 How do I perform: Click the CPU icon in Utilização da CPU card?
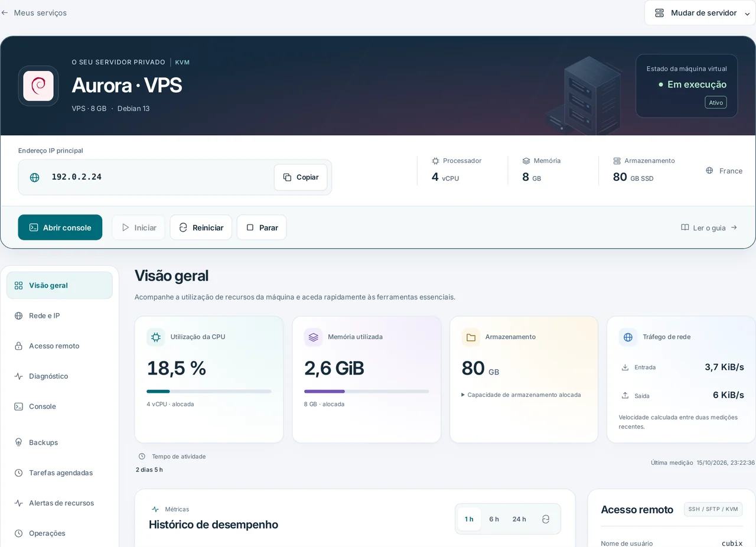[x=156, y=337]
